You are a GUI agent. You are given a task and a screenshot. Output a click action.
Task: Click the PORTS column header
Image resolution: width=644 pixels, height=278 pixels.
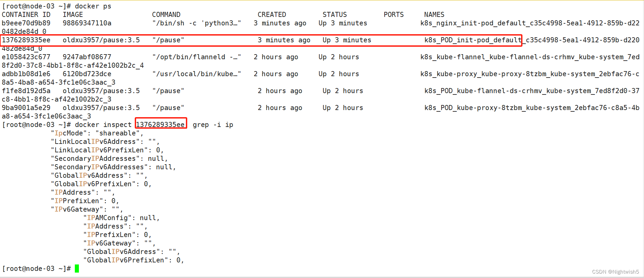point(394,15)
